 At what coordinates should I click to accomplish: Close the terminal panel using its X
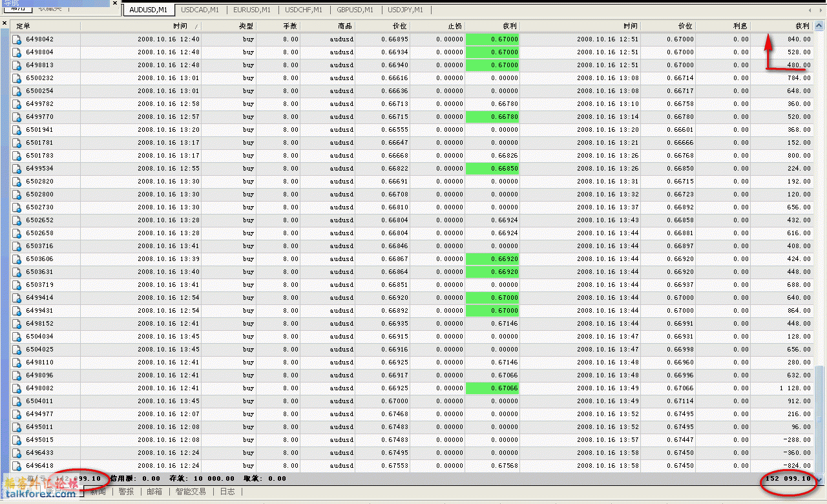5,24
